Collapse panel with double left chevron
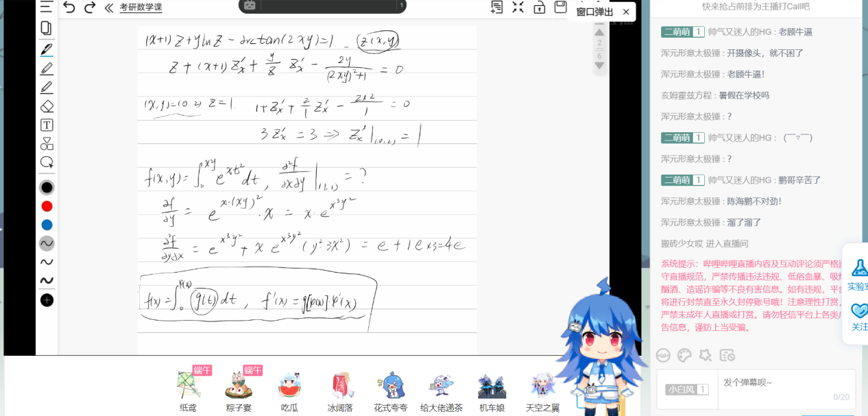The image size is (868, 416). [x=108, y=8]
